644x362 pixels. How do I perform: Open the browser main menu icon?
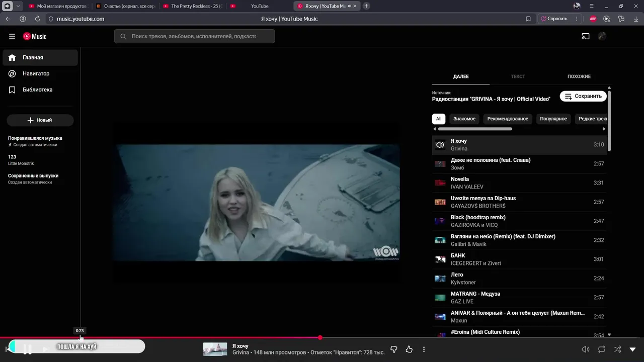click(x=591, y=6)
